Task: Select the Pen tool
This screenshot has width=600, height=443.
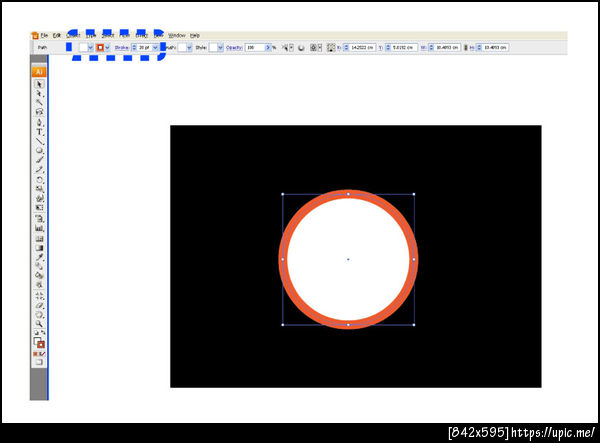Action: 39,122
